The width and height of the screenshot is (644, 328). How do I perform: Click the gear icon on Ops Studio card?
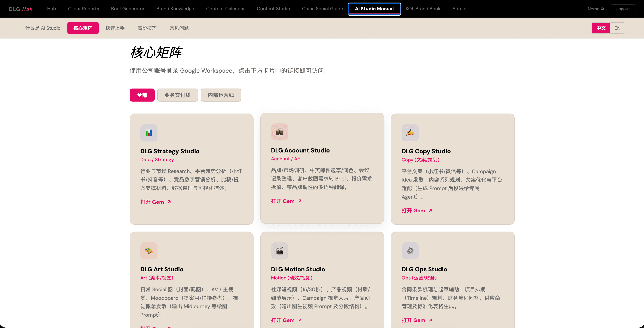410,251
